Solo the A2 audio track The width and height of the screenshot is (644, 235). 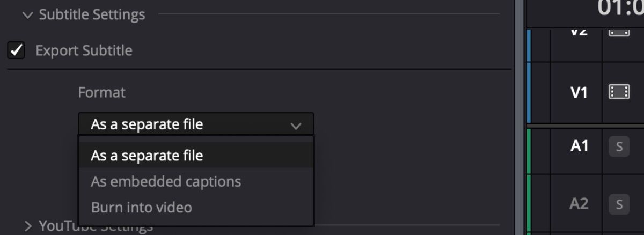(x=619, y=204)
